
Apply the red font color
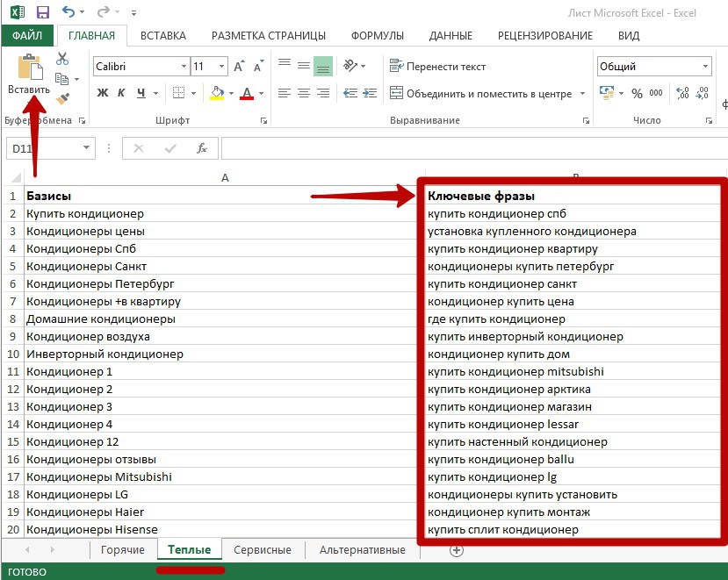pyautogui.click(x=247, y=93)
